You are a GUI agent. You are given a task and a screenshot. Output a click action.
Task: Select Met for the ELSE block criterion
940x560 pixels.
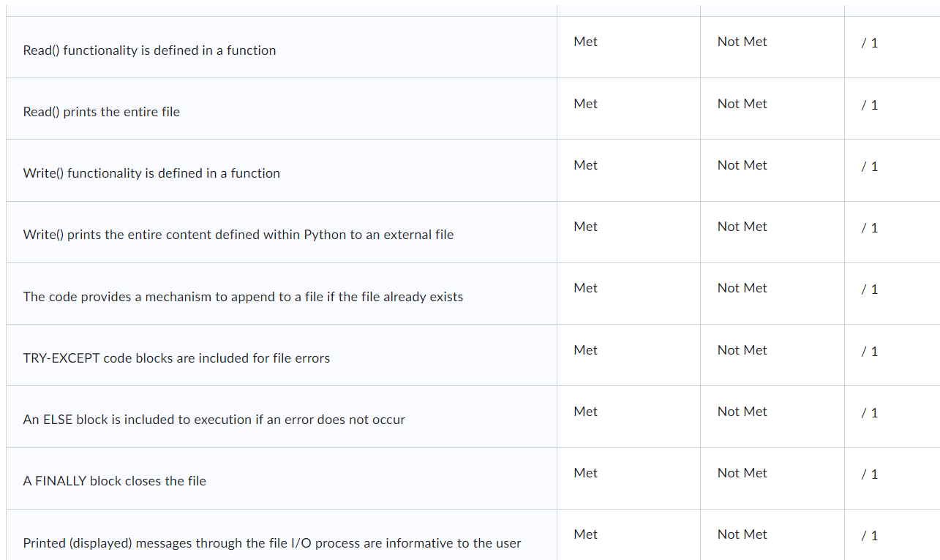[585, 412]
